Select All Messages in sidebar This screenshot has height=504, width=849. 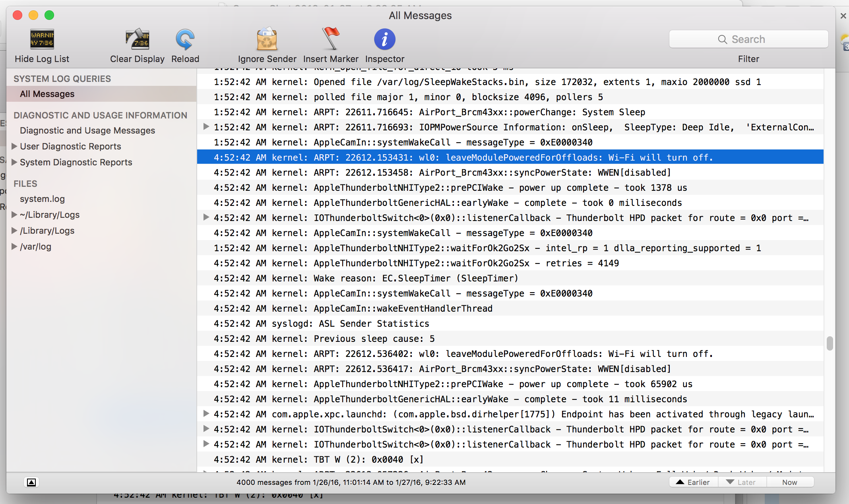click(x=47, y=94)
